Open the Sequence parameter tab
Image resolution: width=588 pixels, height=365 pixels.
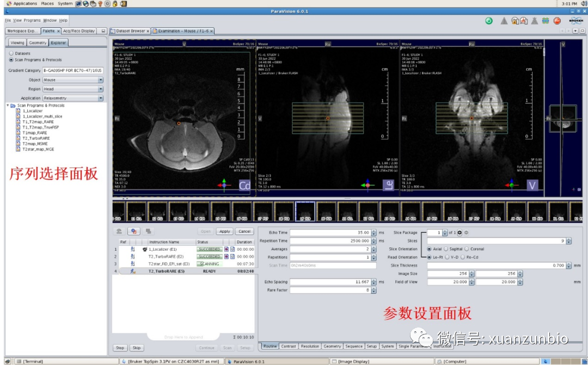click(x=354, y=347)
